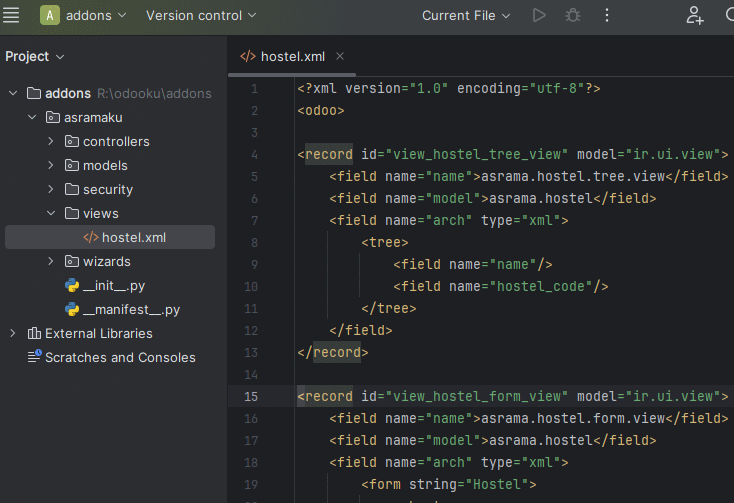Click the security folder icon

pos(72,189)
